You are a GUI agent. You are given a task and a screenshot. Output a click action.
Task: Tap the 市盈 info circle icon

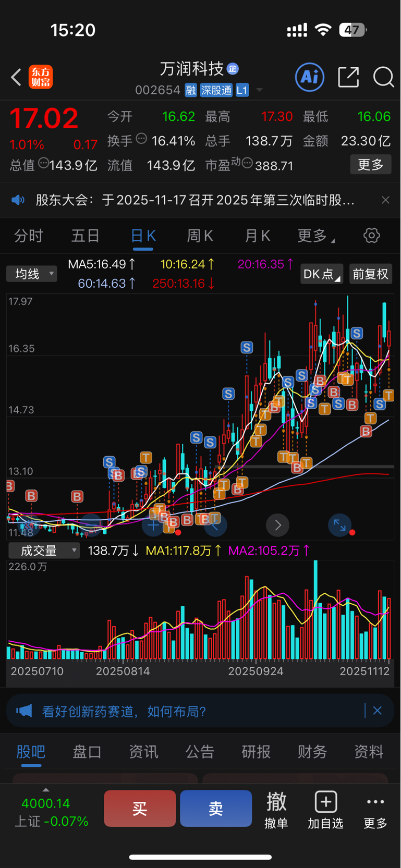click(x=248, y=164)
